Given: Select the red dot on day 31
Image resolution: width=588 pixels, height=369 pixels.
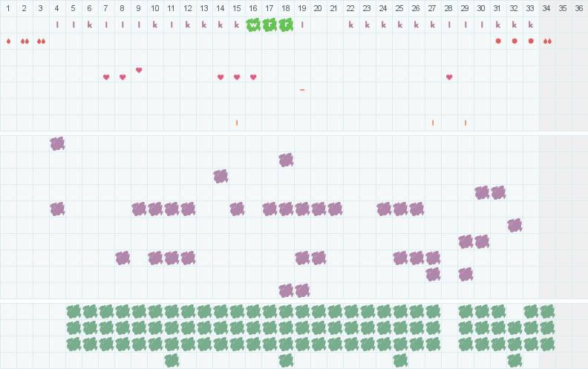Looking at the screenshot, I should point(498,41).
